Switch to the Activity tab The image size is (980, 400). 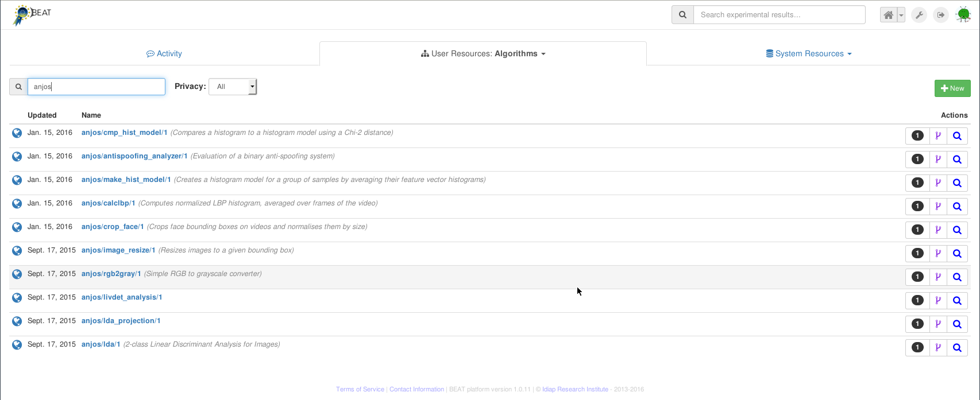pos(164,53)
